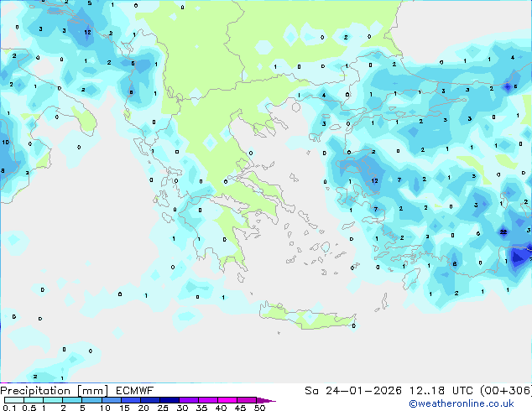Click the island of Crete on the map
Screen dimensions: 532x411
(307, 316)
